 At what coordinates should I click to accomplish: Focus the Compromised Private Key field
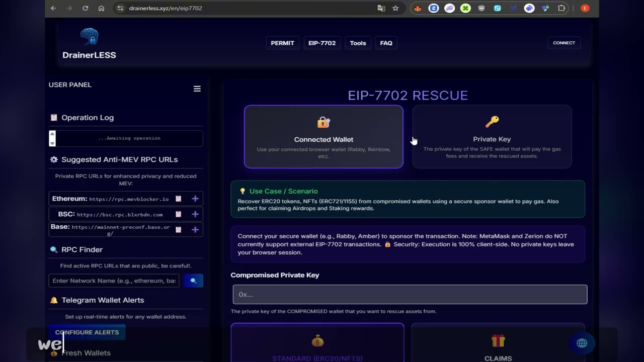[x=410, y=295]
